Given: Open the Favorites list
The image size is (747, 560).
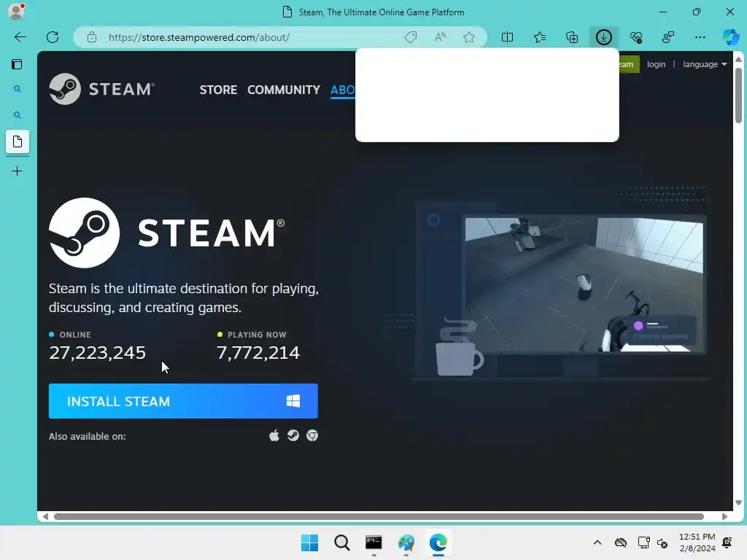Looking at the screenshot, I should click(x=540, y=37).
